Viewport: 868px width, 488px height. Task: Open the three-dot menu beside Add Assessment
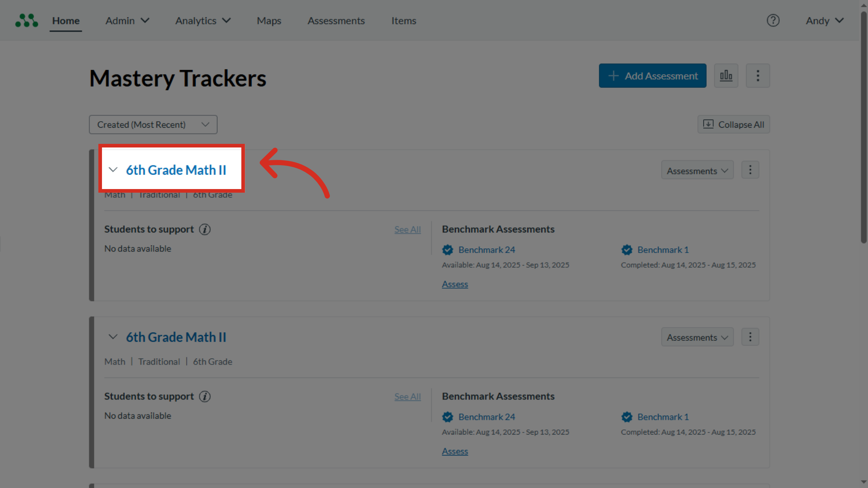[x=758, y=76]
